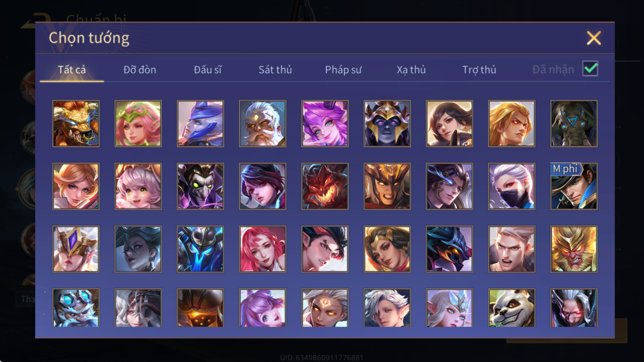Pick the hero tagged 'M phí'

[574, 186]
